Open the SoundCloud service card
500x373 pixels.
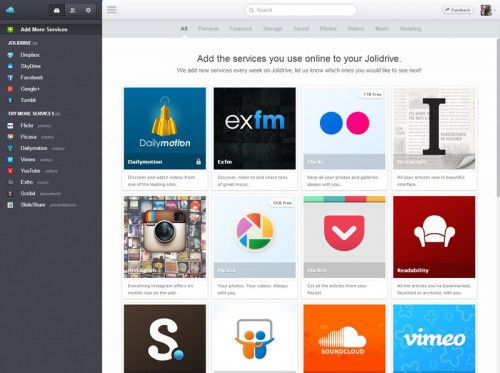tap(344, 339)
